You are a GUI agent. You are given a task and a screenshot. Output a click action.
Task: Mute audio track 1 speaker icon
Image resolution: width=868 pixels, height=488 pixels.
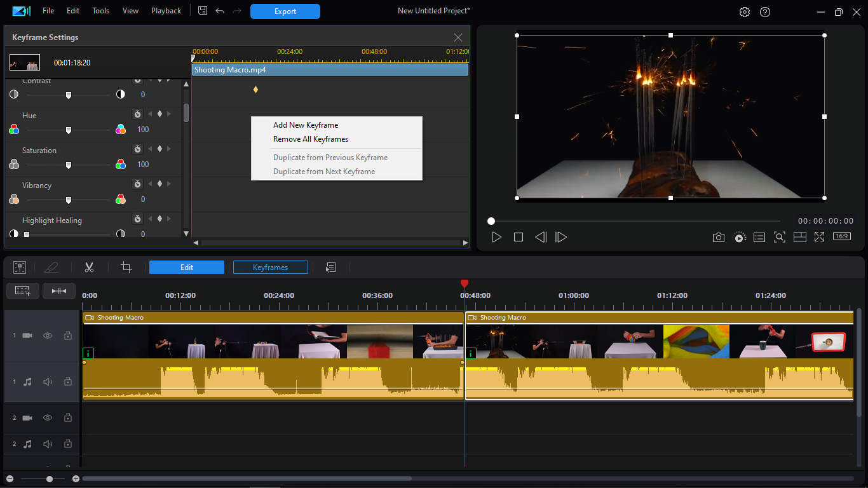48,382
